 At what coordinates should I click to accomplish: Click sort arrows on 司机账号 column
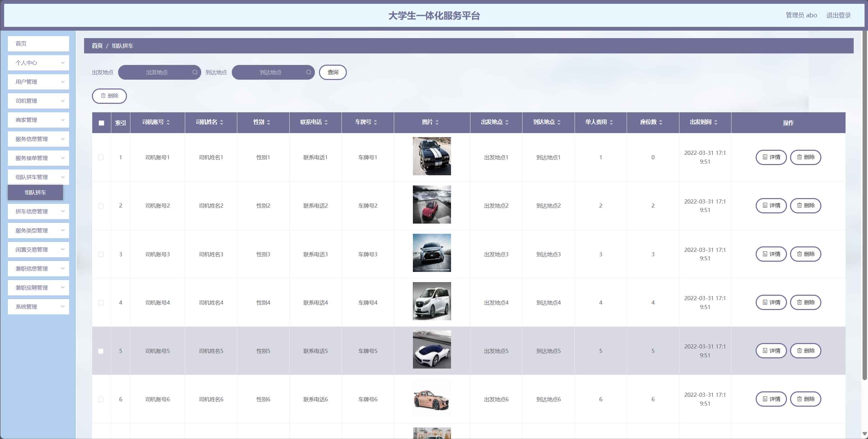tap(168, 122)
